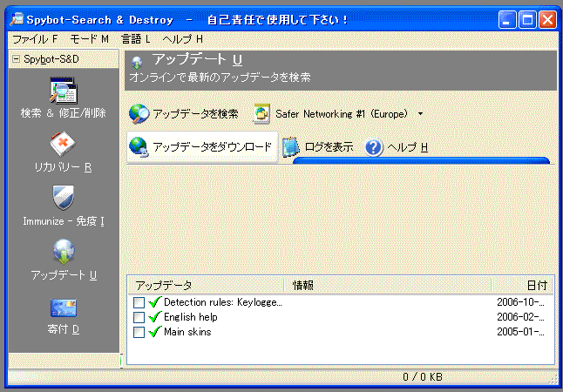Image resolution: width=563 pixels, height=392 pixels.
Task: Tick the English help checkbox
Action: click(139, 317)
